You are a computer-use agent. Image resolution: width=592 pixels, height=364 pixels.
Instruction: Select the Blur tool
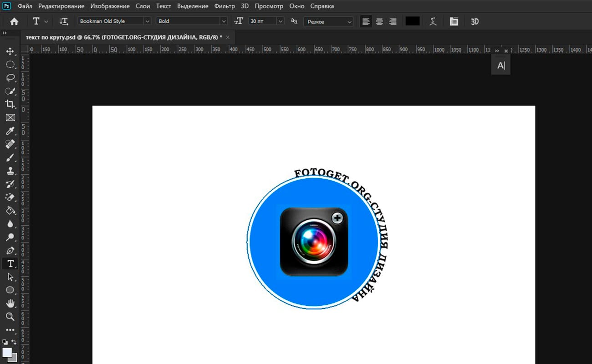click(10, 223)
